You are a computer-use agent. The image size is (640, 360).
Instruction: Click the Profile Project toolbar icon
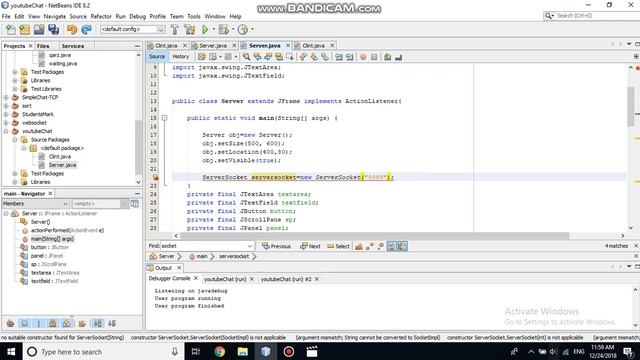(243, 29)
